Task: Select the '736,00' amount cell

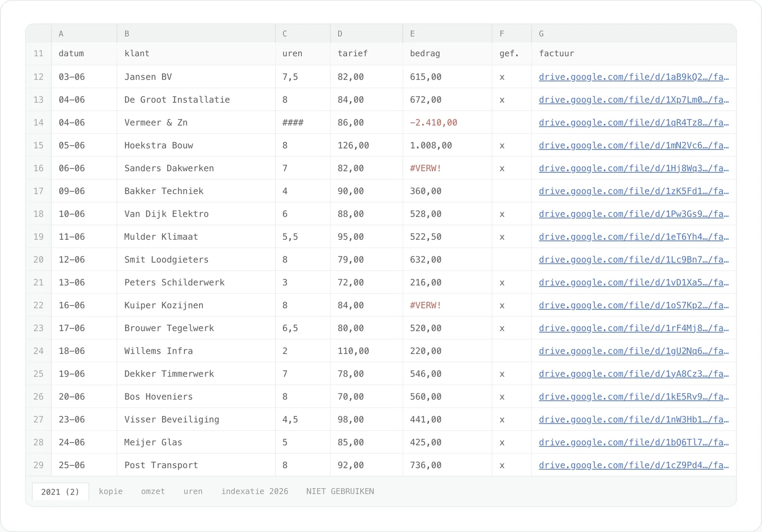Action: 447,465
